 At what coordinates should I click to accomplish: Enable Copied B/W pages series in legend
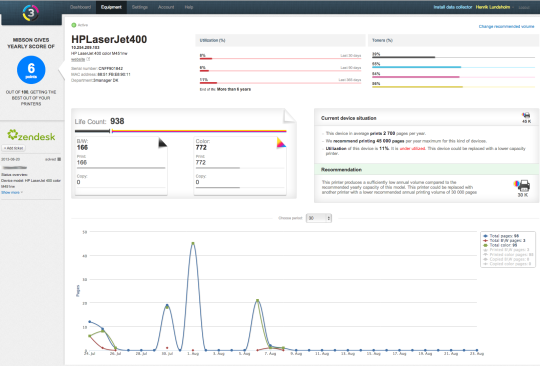coord(506,259)
